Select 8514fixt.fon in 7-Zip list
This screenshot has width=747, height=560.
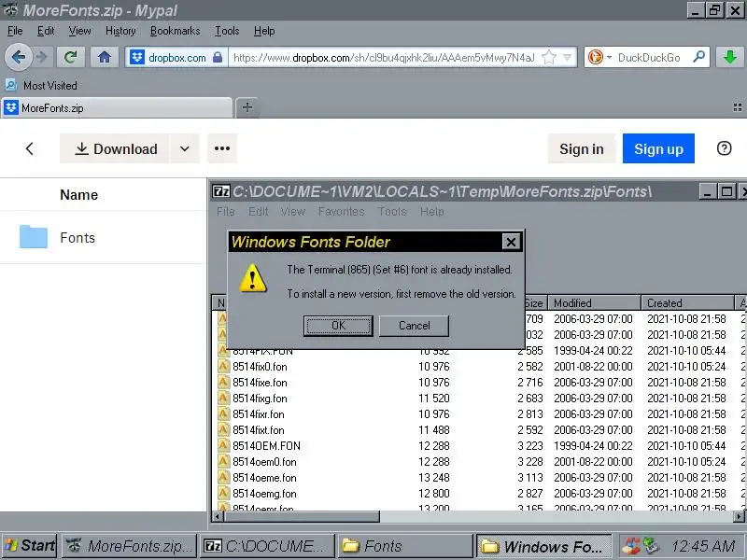coord(259,430)
